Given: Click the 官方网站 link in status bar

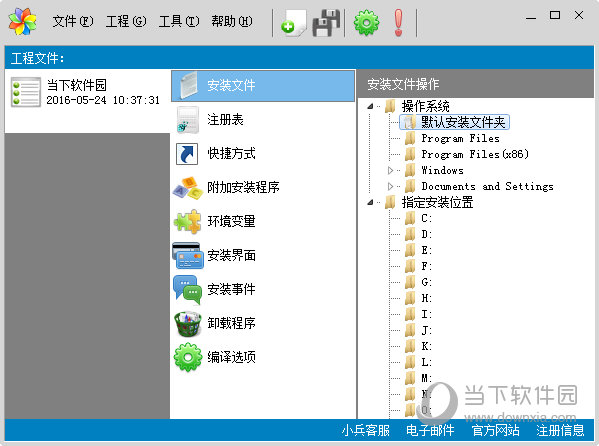Looking at the screenshot, I should [x=495, y=430].
